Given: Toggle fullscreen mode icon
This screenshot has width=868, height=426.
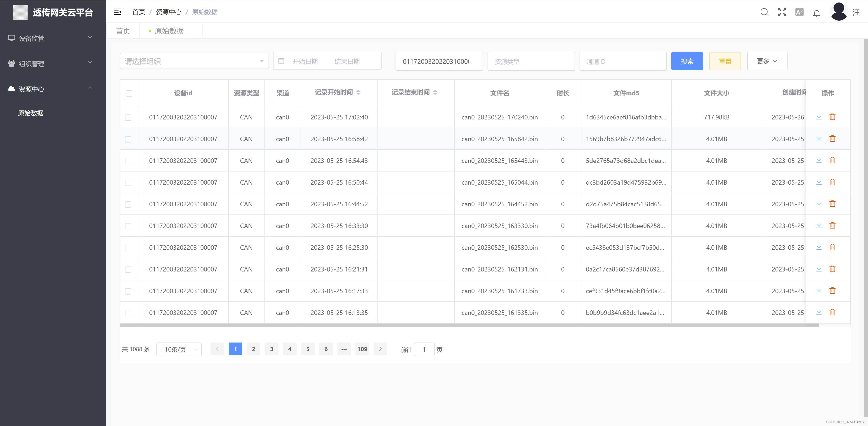Looking at the screenshot, I should [782, 12].
